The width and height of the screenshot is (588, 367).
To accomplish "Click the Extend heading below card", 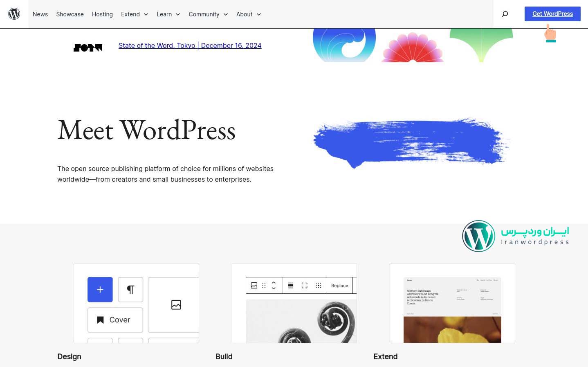I will (x=386, y=357).
